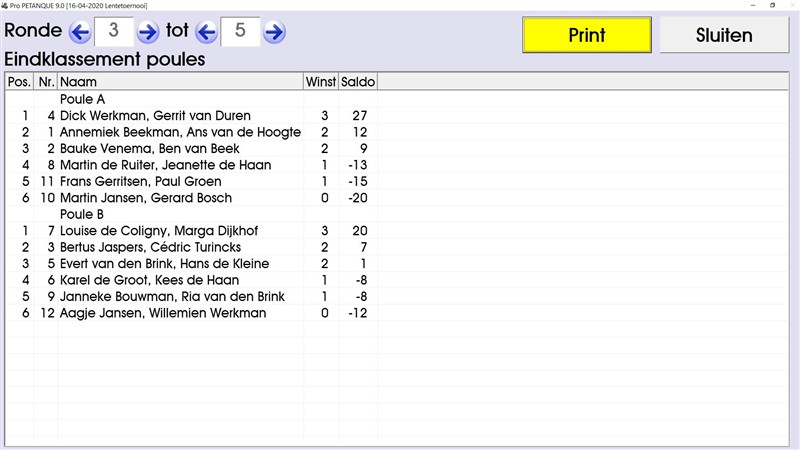Image resolution: width=800 pixels, height=450 pixels.
Task: Click the Winst column header
Action: click(x=321, y=82)
